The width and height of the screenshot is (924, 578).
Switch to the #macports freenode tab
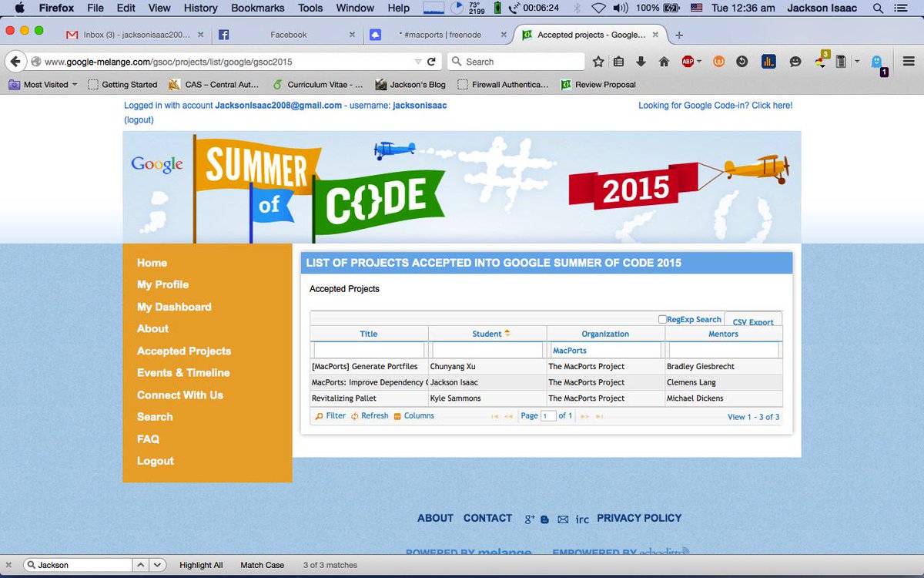click(x=438, y=35)
